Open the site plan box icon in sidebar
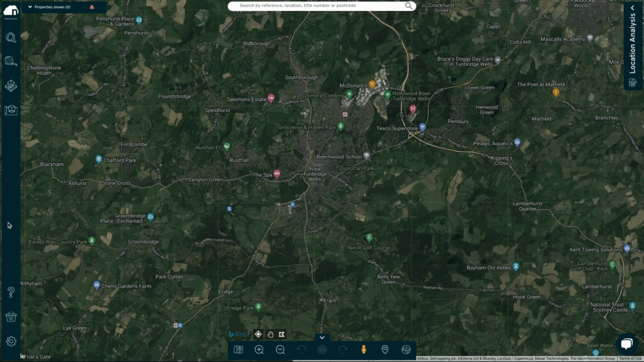The height and width of the screenshot is (362, 644). click(x=11, y=109)
